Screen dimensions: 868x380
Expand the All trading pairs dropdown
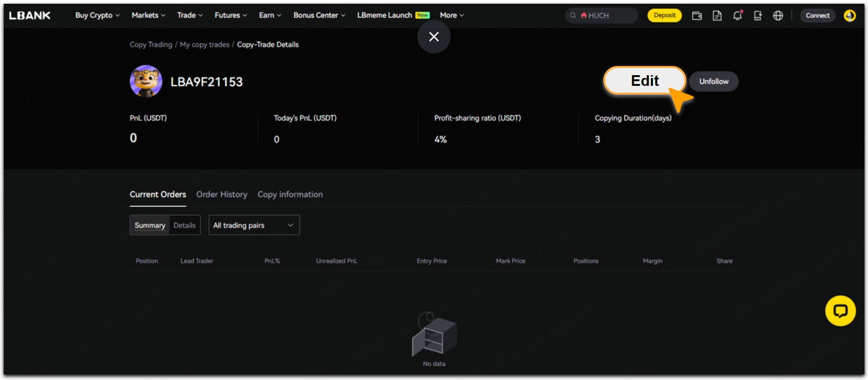254,225
